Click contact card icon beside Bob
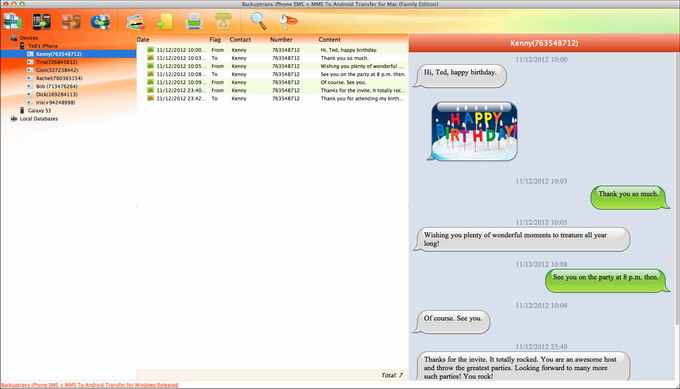 pos(30,86)
